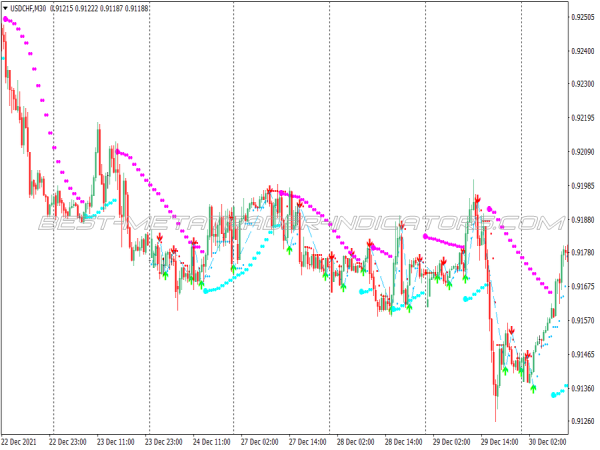600x450 pixels.
Task: Select the low price value 0.91187
Action: (111, 8)
